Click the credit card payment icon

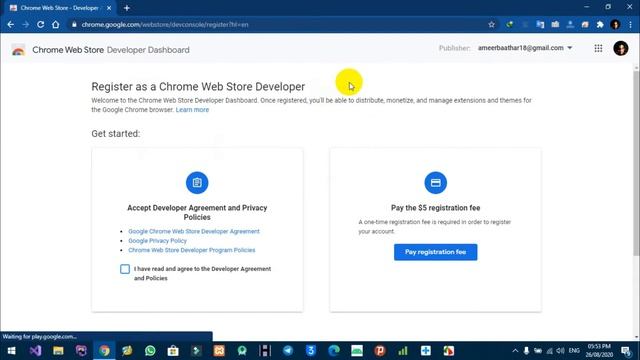coord(436,182)
